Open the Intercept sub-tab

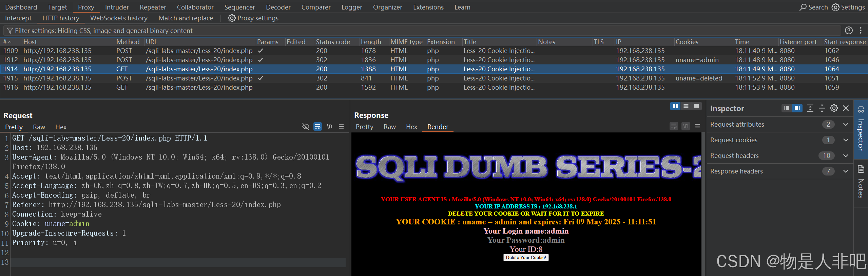pos(18,18)
